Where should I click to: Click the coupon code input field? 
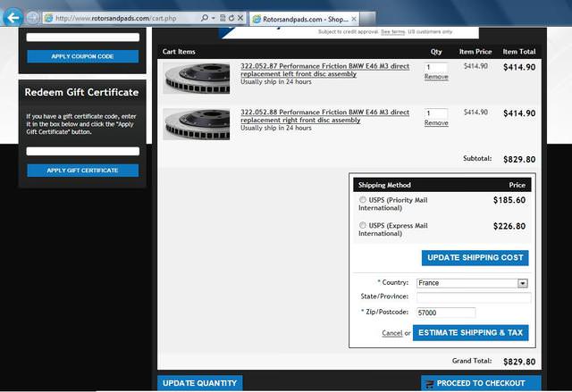(x=83, y=38)
